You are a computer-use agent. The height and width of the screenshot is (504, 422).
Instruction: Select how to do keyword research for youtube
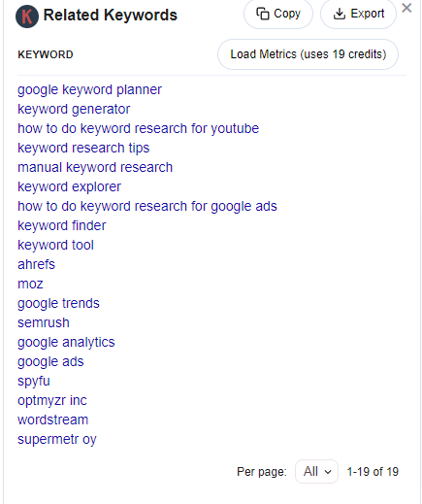tap(138, 129)
